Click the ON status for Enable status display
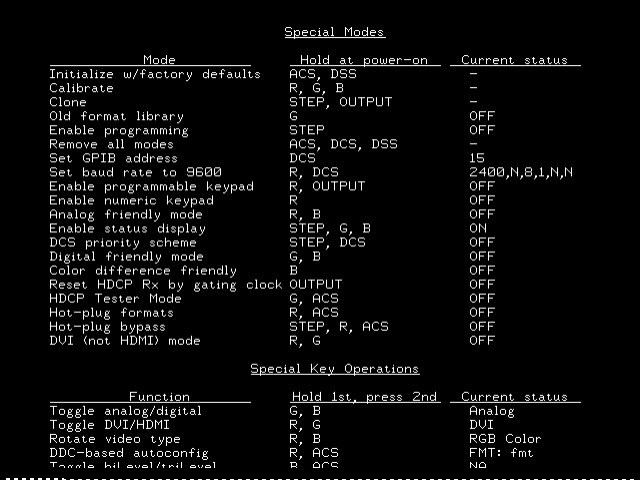Viewport: 640px width, 480px height. coord(478,228)
